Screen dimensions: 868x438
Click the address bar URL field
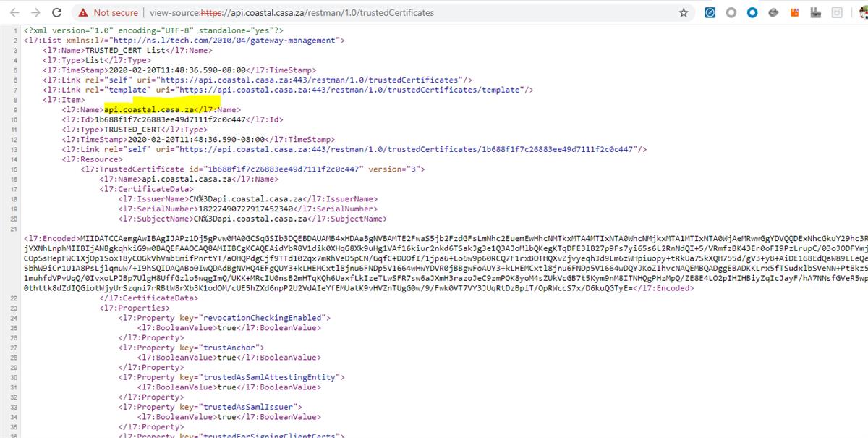click(289, 12)
